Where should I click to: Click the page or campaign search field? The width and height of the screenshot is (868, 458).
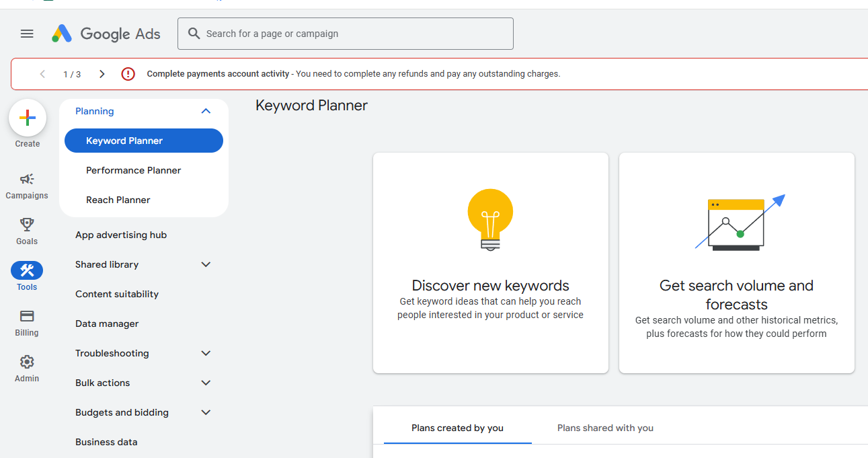[346, 34]
